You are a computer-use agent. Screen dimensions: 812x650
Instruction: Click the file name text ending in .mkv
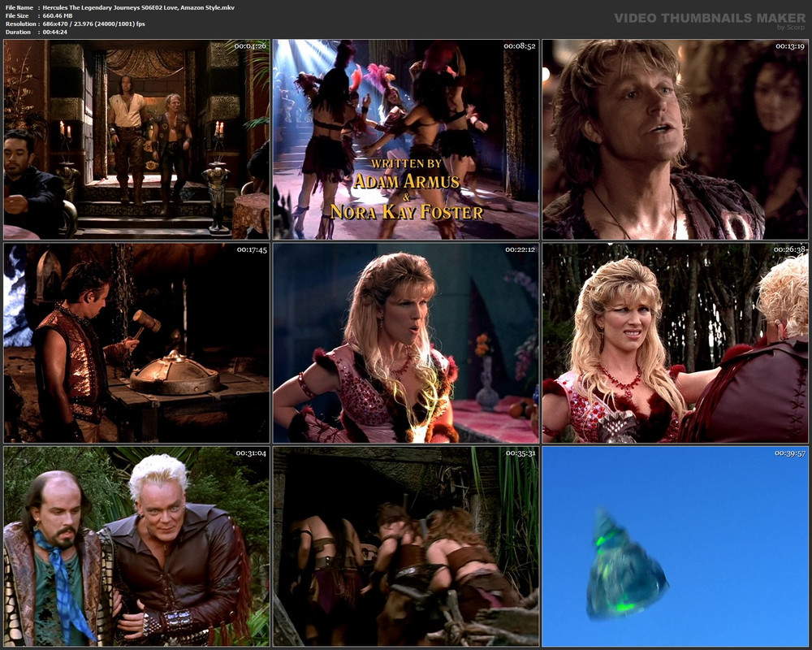[x=139, y=8]
